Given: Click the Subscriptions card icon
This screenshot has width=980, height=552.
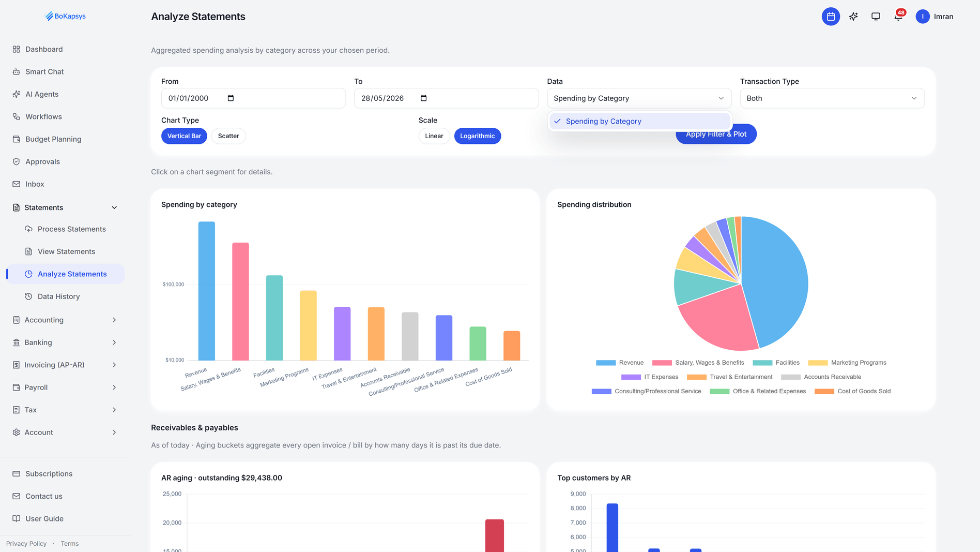Looking at the screenshot, I should [x=17, y=474].
